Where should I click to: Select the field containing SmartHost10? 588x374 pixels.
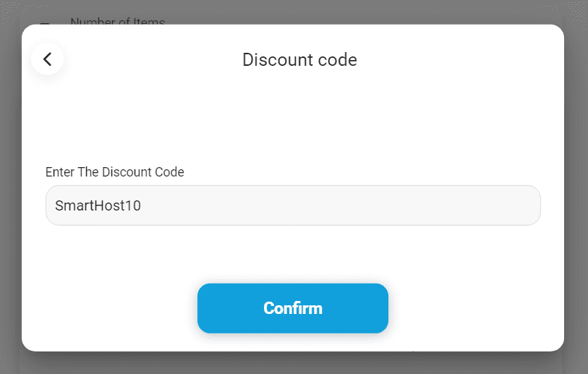point(293,205)
